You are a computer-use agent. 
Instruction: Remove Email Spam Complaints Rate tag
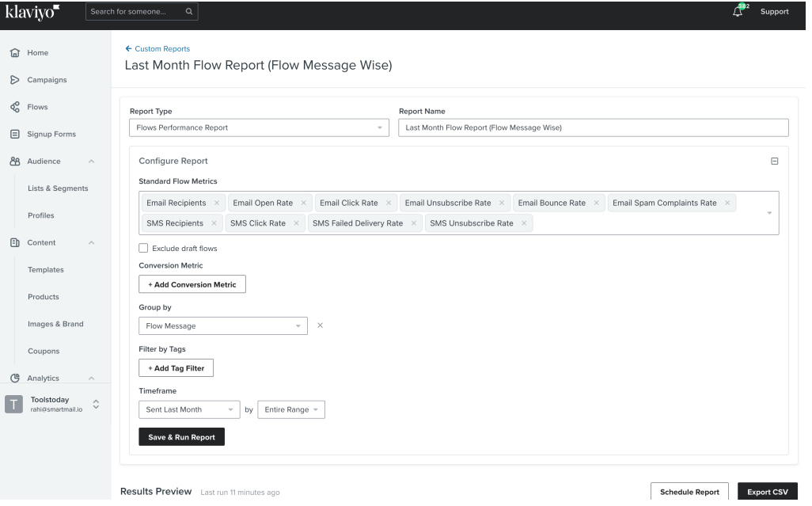coord(727,203)
